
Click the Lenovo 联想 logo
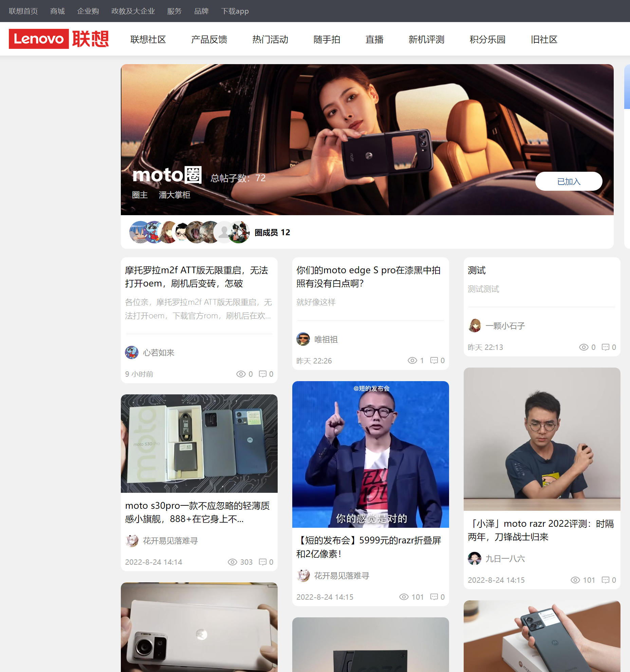[x=59, y=39]
